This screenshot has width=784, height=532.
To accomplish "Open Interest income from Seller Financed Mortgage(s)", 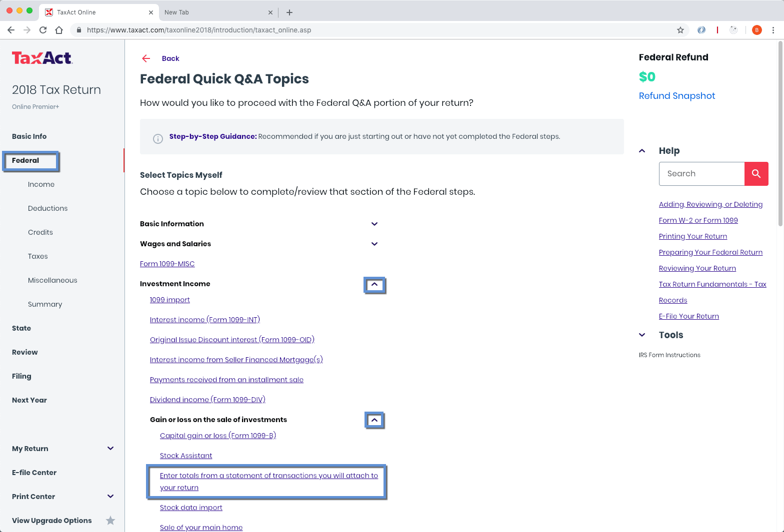I will pos(236,360).
